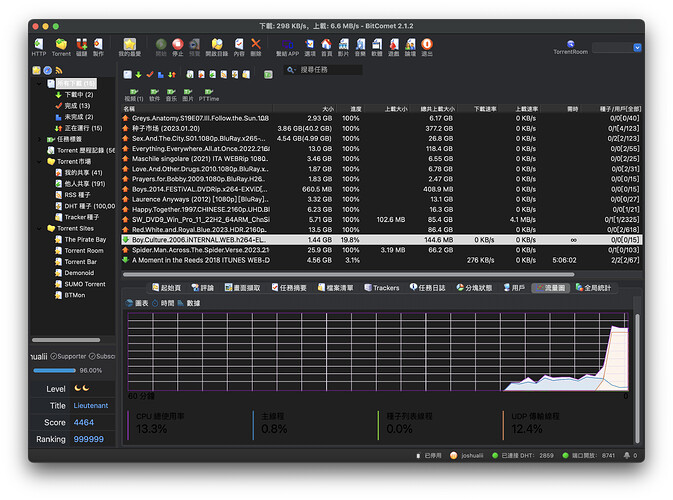Switch to the Trackers tab
The image size is (673, 500).
click(382, 288)
